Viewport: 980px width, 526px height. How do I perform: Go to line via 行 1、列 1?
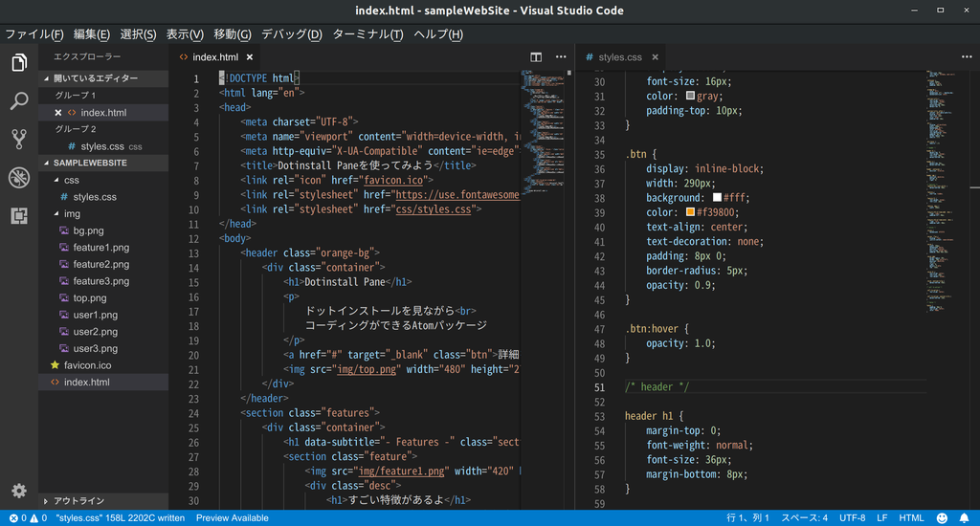pos(747,518)
